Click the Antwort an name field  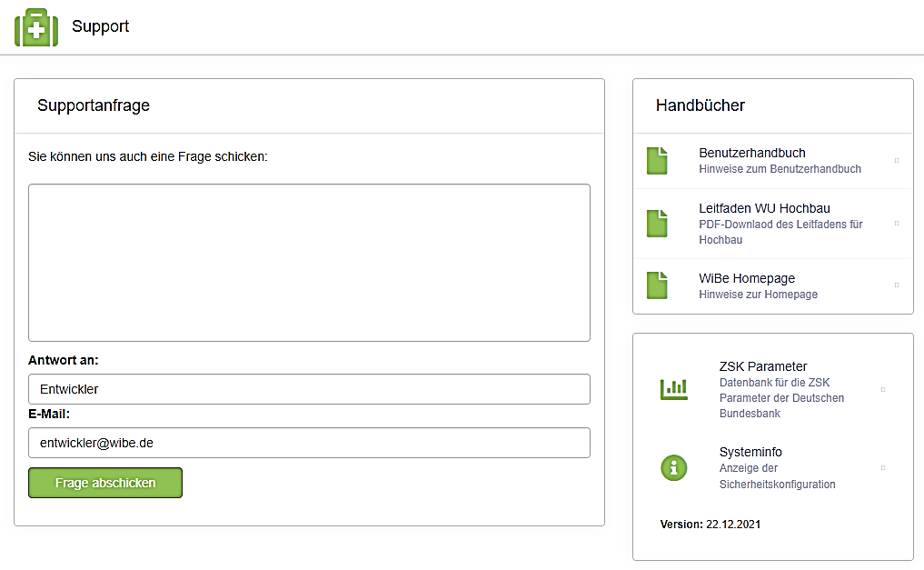309,389
